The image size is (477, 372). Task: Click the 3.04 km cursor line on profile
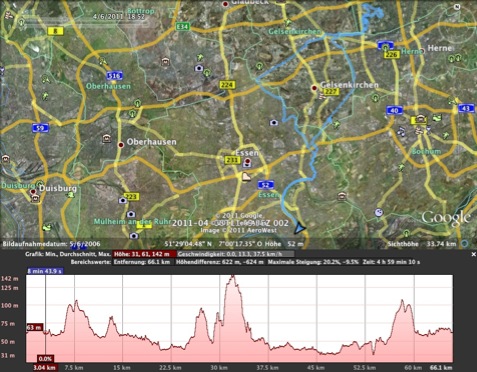(x=46, y=318)
